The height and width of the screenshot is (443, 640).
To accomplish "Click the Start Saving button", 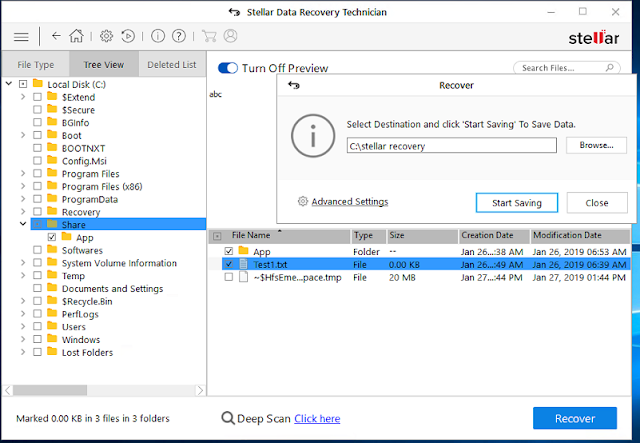I will tap(517, 203).
